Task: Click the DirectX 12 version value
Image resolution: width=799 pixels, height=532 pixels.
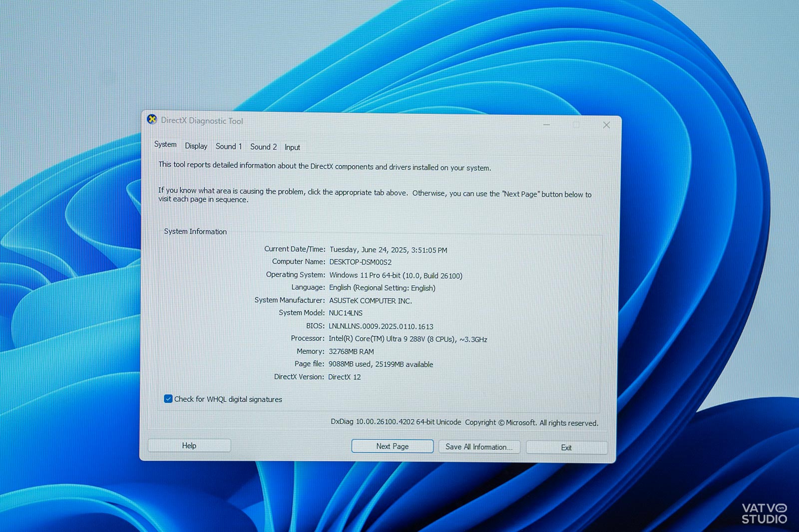Action: click(x=345, y=377)
